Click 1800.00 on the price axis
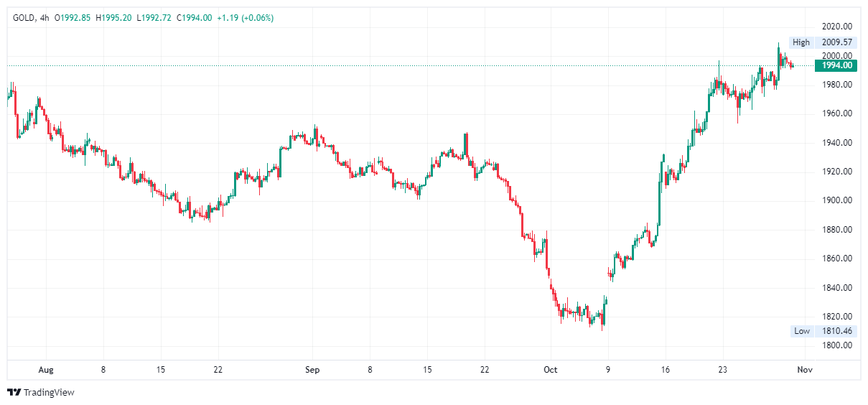 coord(837,345)
